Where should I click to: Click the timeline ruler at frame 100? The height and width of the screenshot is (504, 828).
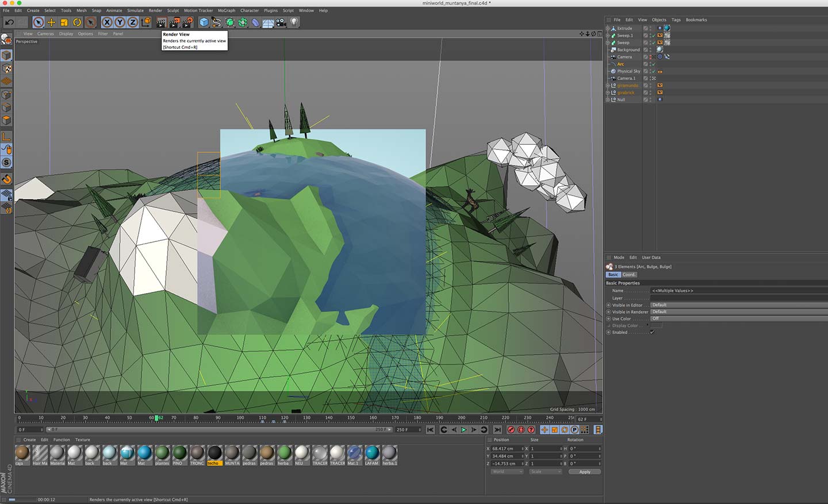pyautogui.click(x=240, y=418)
